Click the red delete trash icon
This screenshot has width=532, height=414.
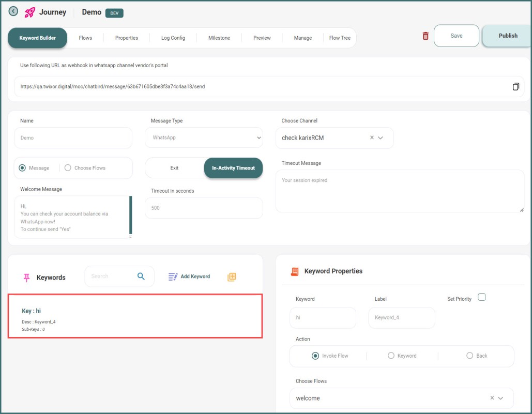[x=425, y=36]
